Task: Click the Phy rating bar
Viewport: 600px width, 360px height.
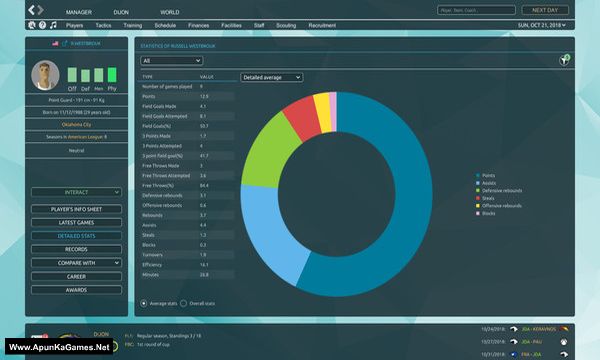Action: click(x=112, y=75)
